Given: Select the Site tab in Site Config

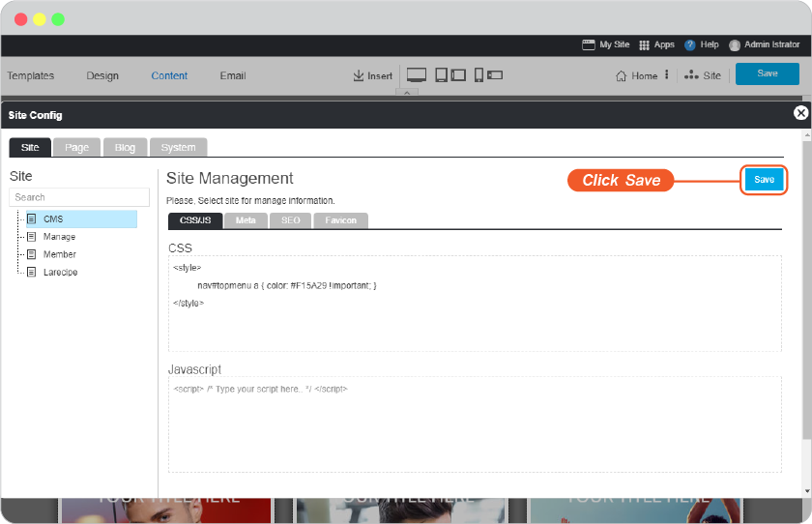Looking at the screenshot, I should (x=30, y=148).
